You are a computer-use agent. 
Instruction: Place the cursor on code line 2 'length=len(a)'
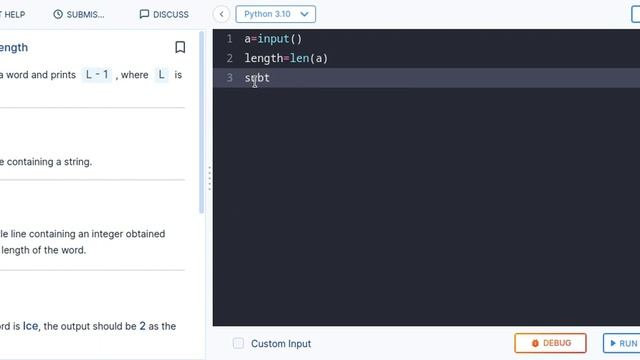[x=286, y=58]
